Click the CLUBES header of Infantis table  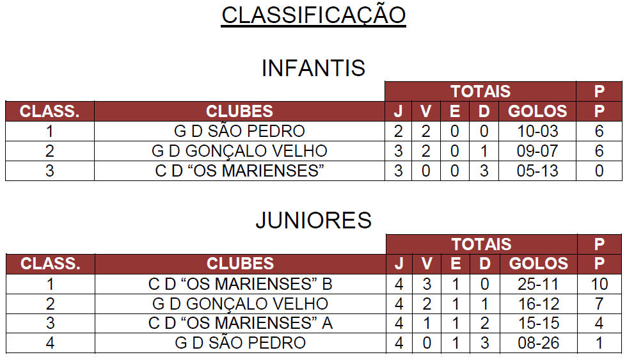pyautogui.click(x=239, y=111)
